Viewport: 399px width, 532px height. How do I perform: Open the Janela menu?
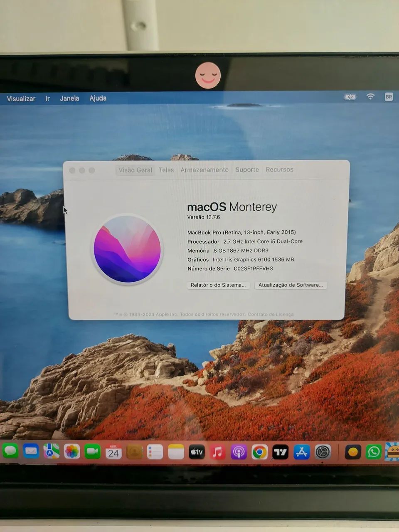[69, 98]
